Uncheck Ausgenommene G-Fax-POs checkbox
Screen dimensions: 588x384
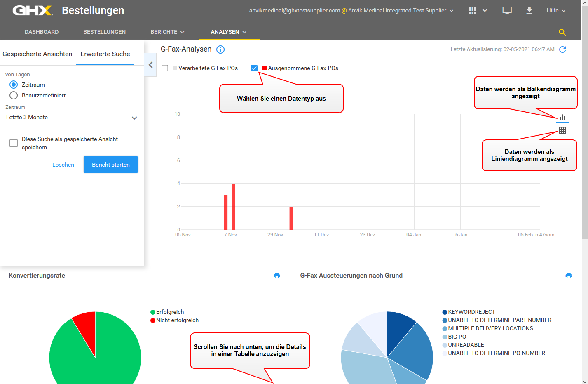pyautogui.click(x=254, y=68)
